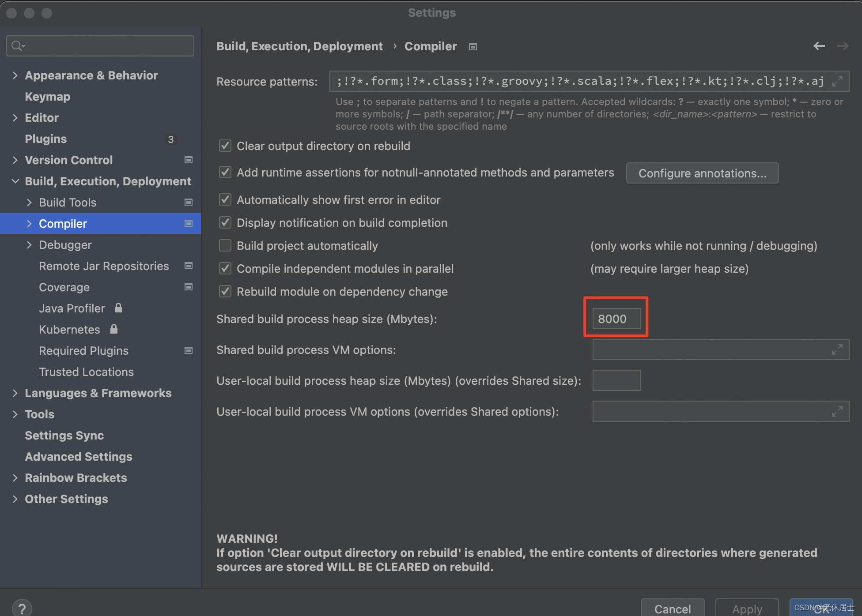Select the Settings Sync menu item
This screenshot has width=862, height=616.
[x=65, y=436]
